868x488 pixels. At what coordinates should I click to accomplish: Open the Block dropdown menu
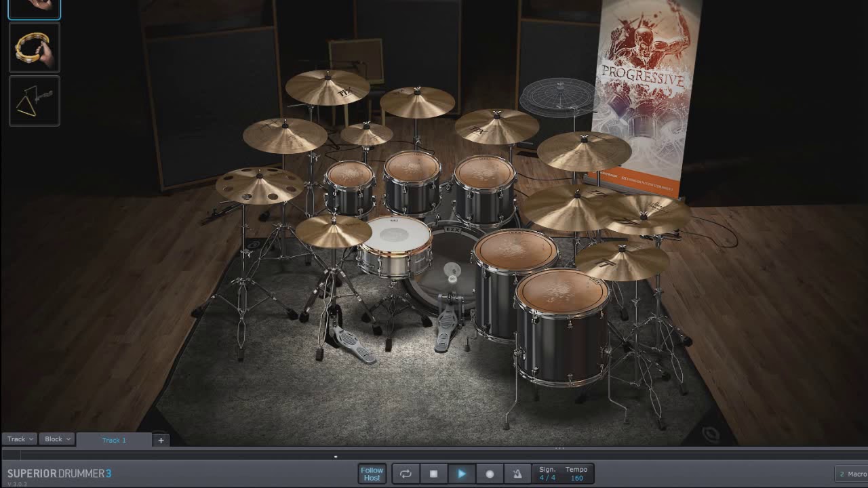58,439
